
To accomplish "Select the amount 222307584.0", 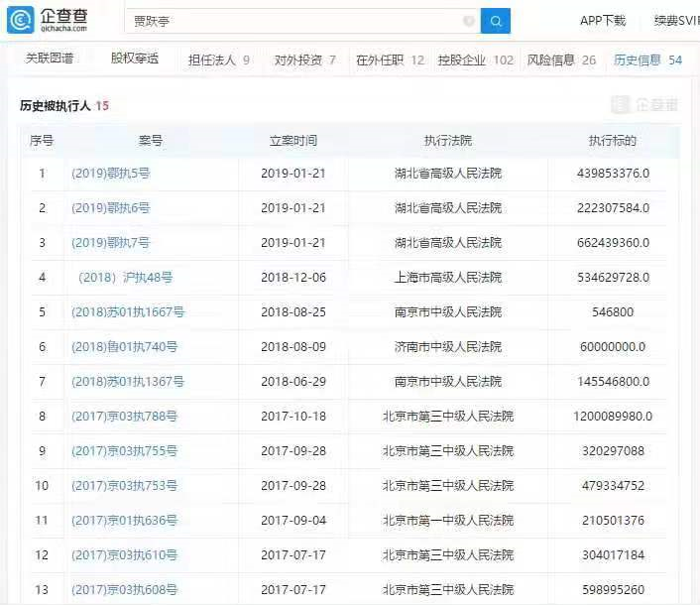I will [613, 208].
